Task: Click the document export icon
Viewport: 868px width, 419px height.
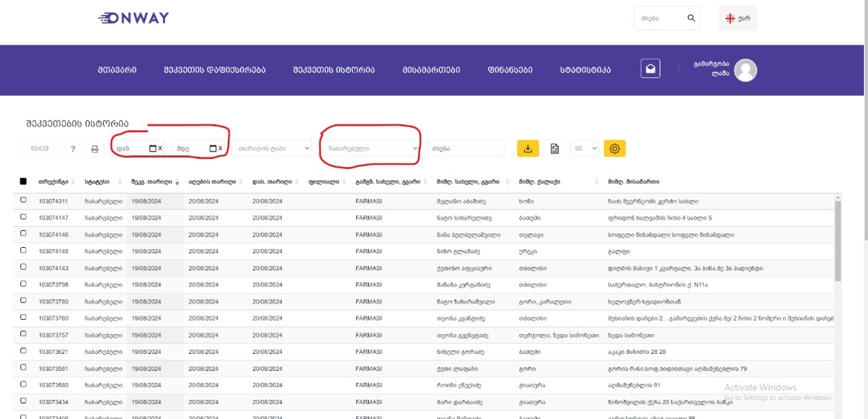Action: (555, 149)
